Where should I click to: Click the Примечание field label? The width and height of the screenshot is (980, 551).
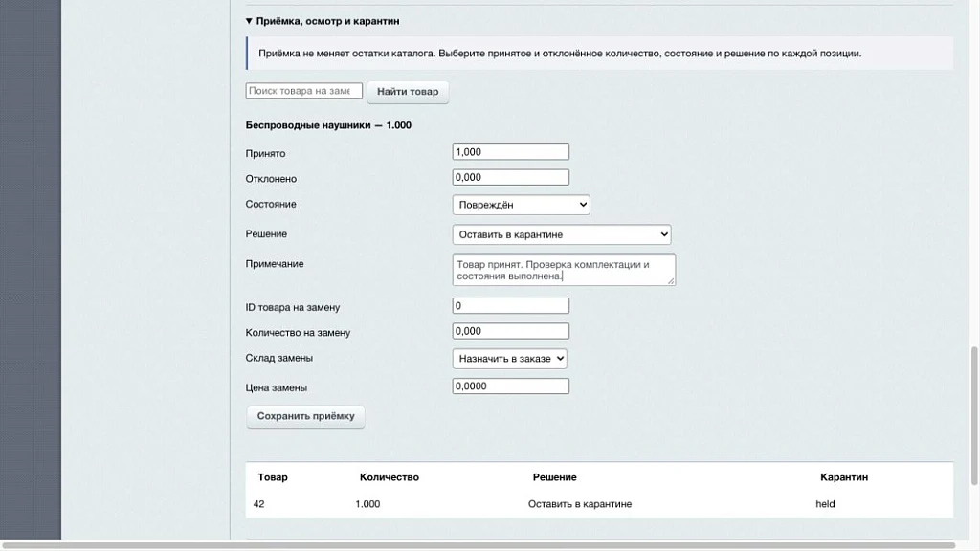[x=275, y=264]
